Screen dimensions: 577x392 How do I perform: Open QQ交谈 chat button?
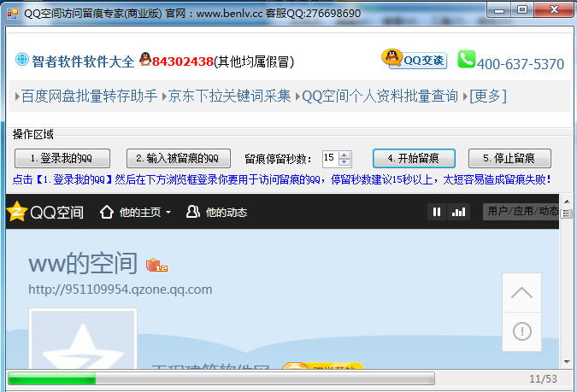point(415,59)
